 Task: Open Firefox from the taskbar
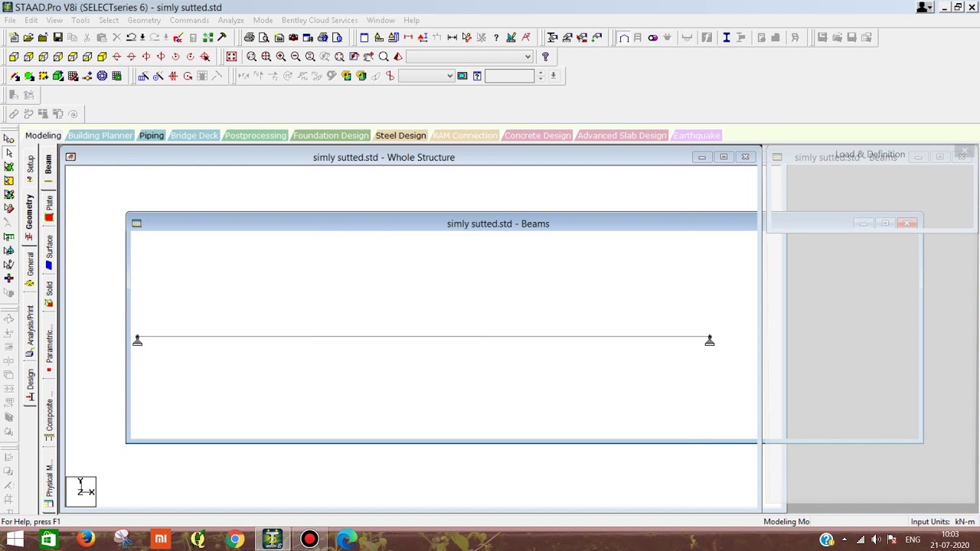click(x=86, y=540)
